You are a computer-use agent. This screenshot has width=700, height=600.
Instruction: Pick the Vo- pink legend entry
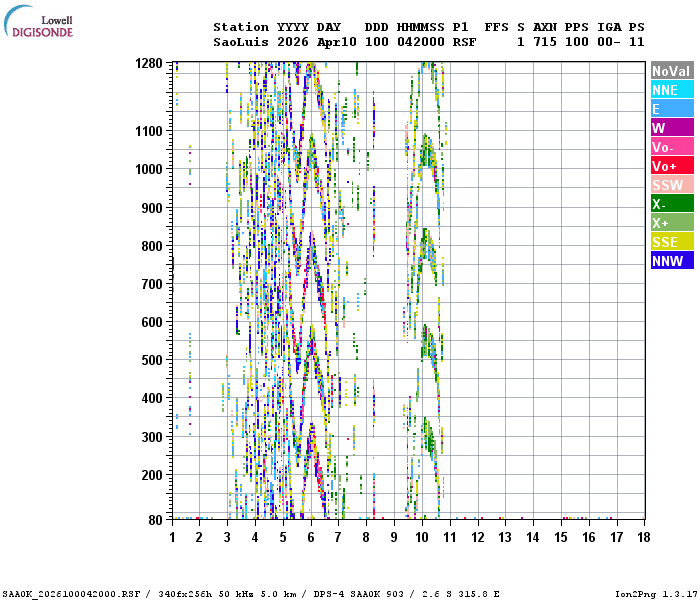(x=671, y=147)
